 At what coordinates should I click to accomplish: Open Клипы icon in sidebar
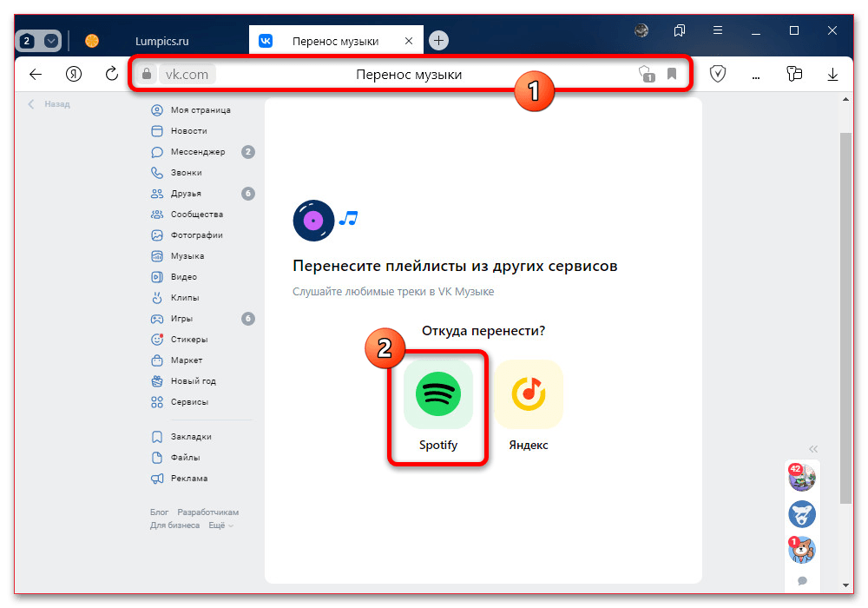(157, 298)
